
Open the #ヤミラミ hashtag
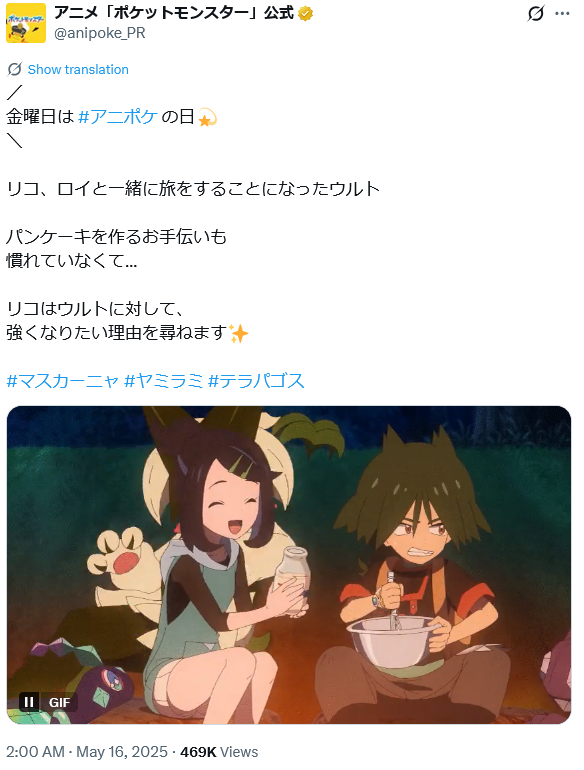pyautogui.click(x=164, y=381)
